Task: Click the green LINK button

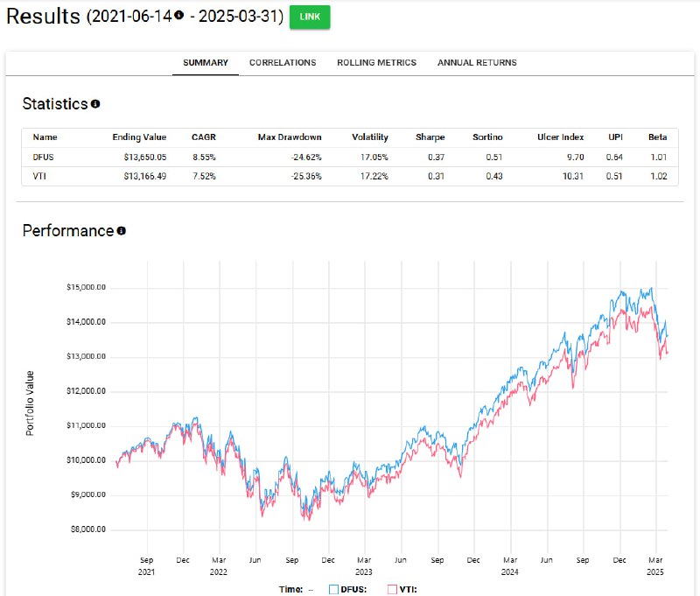Action: pos(310,17)
